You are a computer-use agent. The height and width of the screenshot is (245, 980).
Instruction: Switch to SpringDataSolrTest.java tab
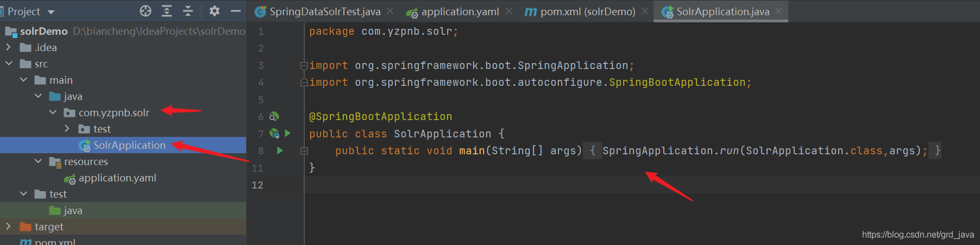(x=325, y=11)
